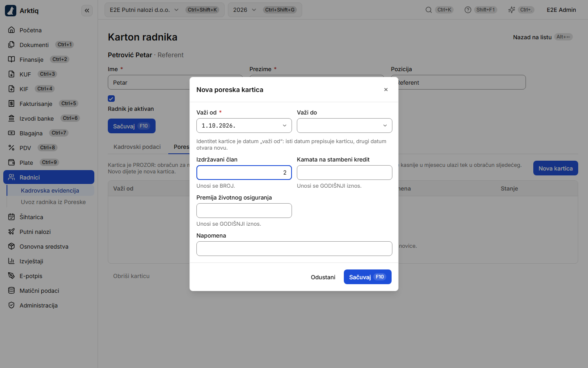Focus the Izdržavani član number field
The height and width of the screenshot is (368, 588).
tap(244, 173)
